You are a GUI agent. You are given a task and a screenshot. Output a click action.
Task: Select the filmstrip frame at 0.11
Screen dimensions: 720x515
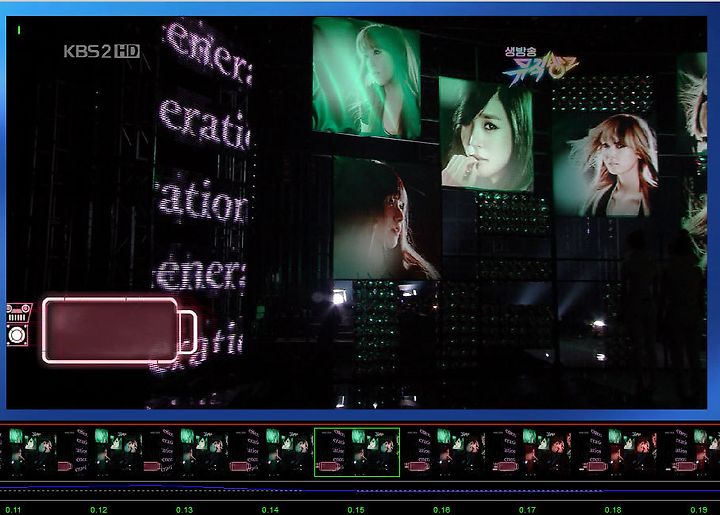(28, 452)
